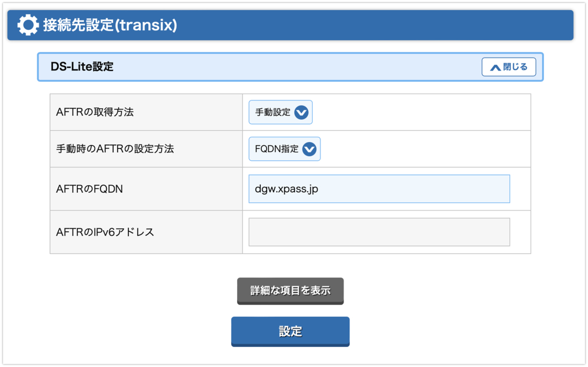Collapse the DS-Lite設定 section with 閉じる

[x=509, y=67]
